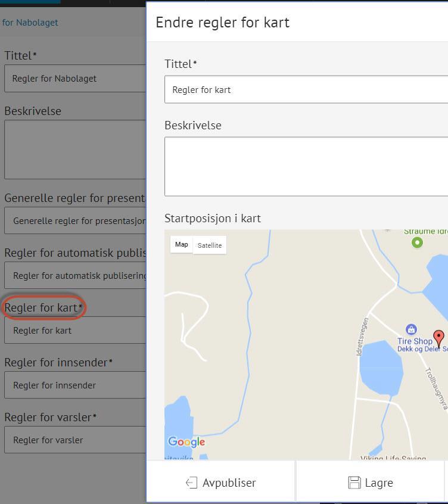Click the Avpubliser button
448x504 pixels.
point(221,483)
